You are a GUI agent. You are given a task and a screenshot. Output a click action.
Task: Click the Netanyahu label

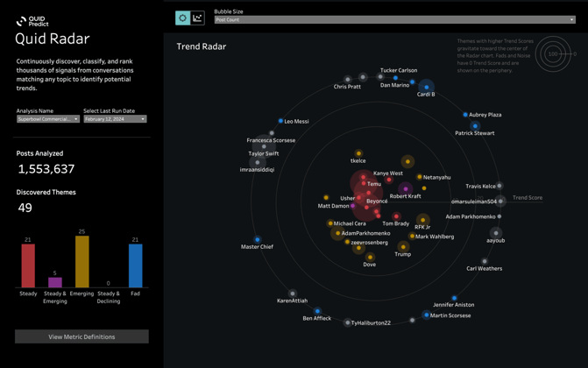coord(437,178)
